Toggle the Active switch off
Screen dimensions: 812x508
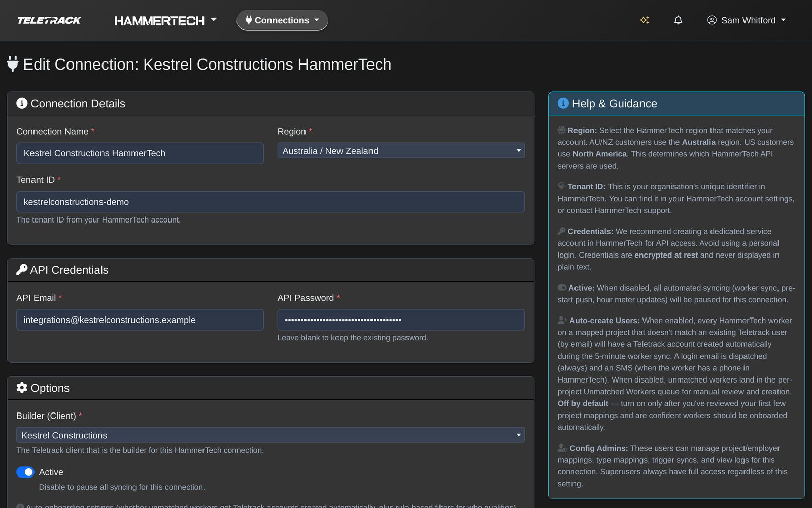(25, 472)
